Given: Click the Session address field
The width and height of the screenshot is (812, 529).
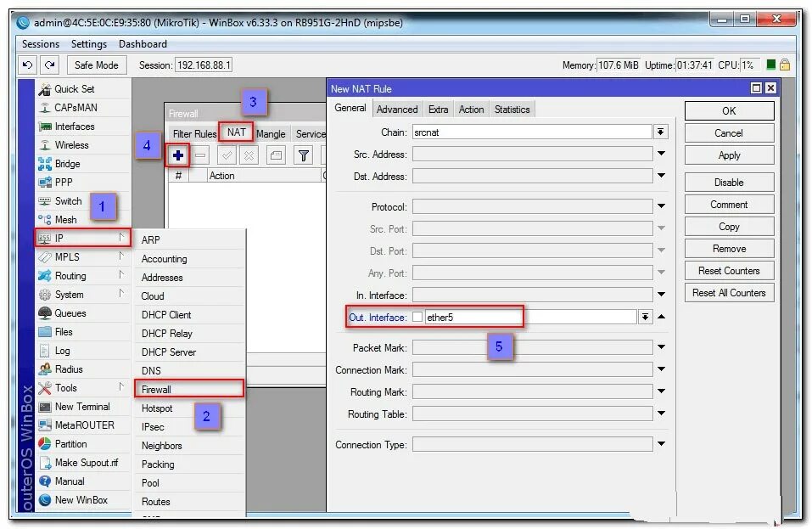Looking at the screenshot, I should (x=204, y=65).
